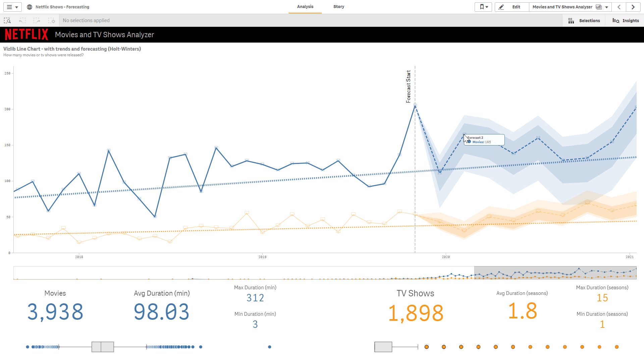The height and width of the screenshot is (362, 644).
Task: Open the smart search tool
Action: 7,20
